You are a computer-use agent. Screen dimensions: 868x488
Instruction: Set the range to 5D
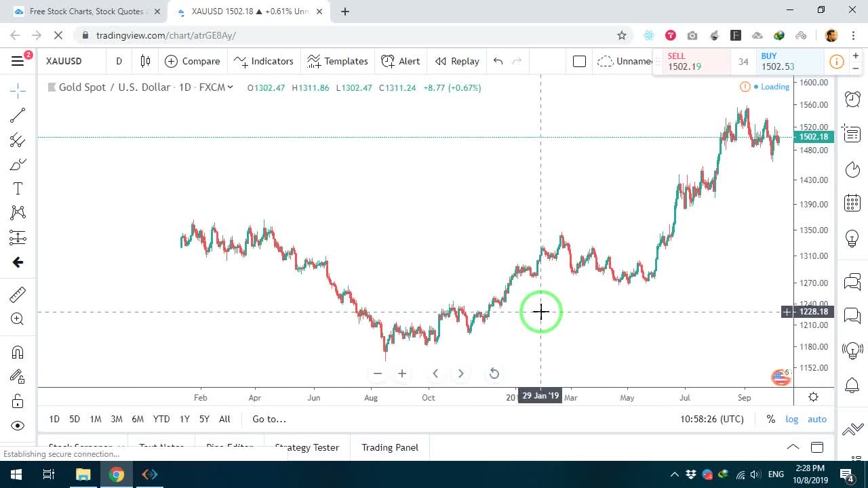[75, 419]
